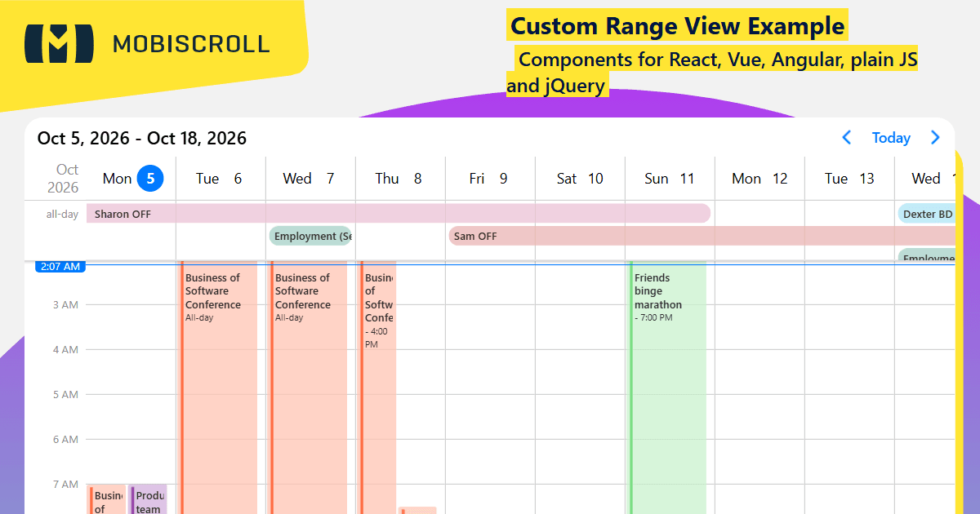
Task: Select Thu 8 day header
Action: (400, 179)
